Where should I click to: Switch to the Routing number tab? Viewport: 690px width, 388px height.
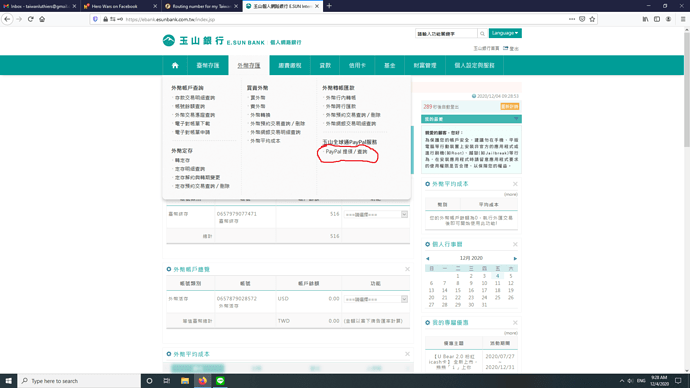click(x=201, y=6)
